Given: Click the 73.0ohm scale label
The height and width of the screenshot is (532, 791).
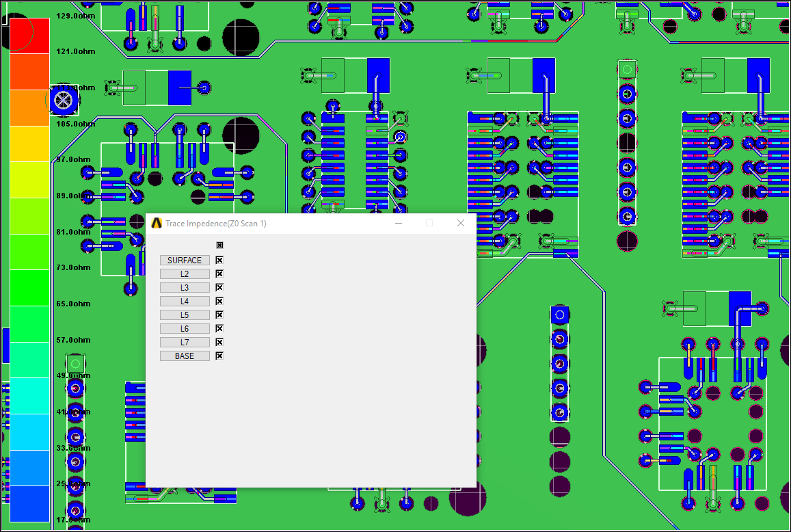Looking at the screenshot, I should click(73, 267).
